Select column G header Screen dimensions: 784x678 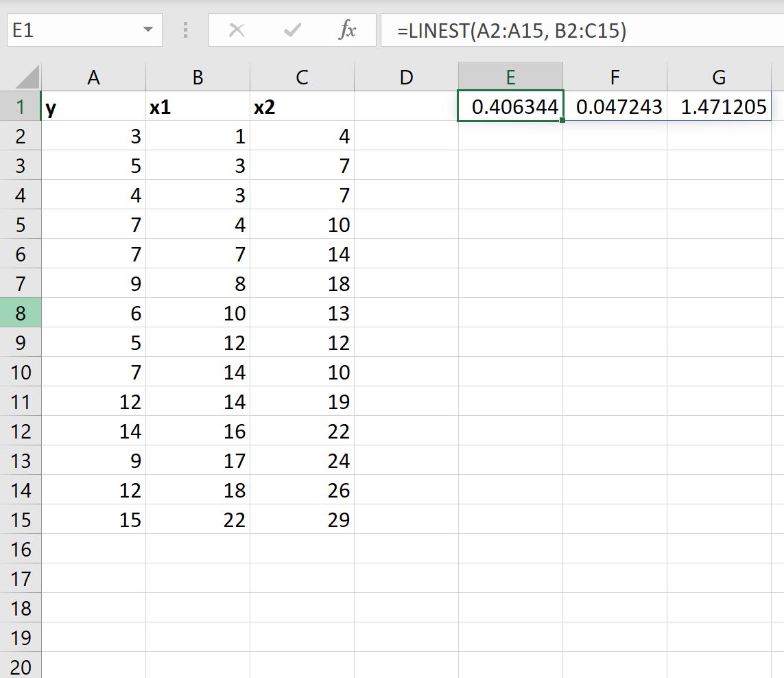[x=719, y=77]
